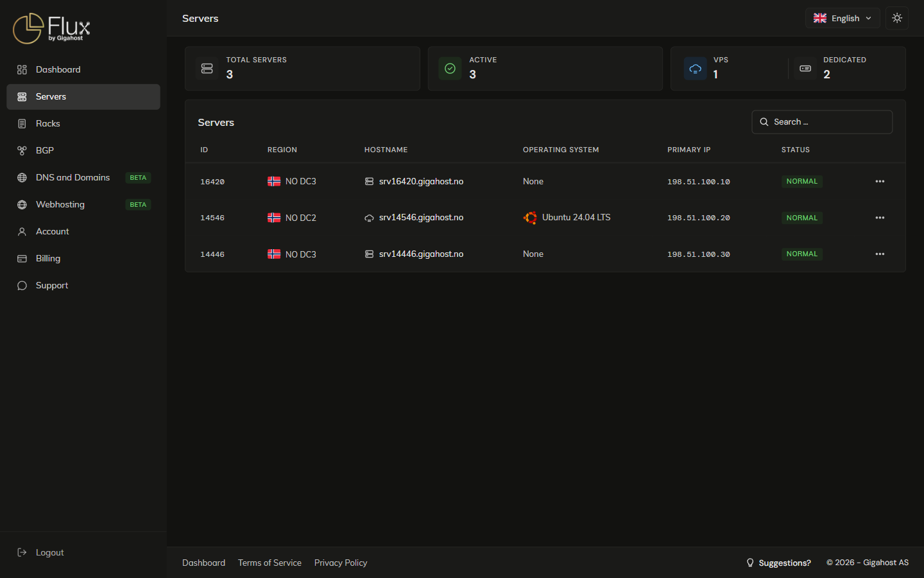Open actions menu for server 14446

(x=880, y=254)
